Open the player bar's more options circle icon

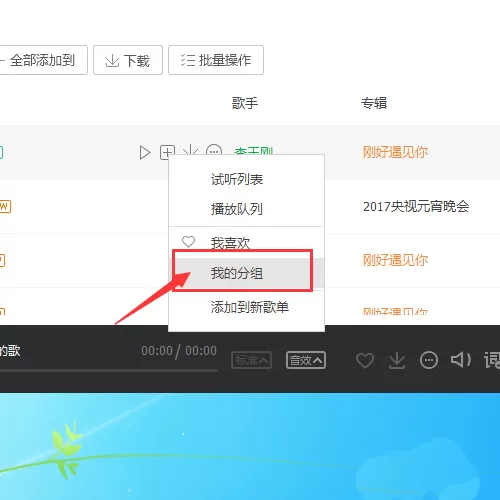point(429,360)
